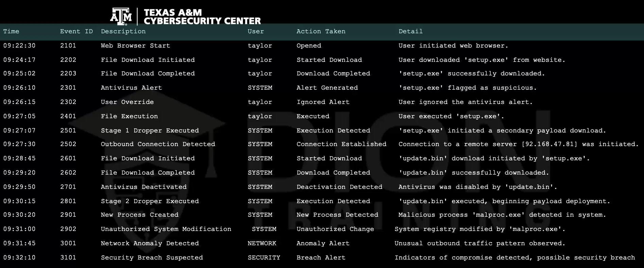Click the Event ID column header
Screen dimensions: 644x268
point(76,31)
